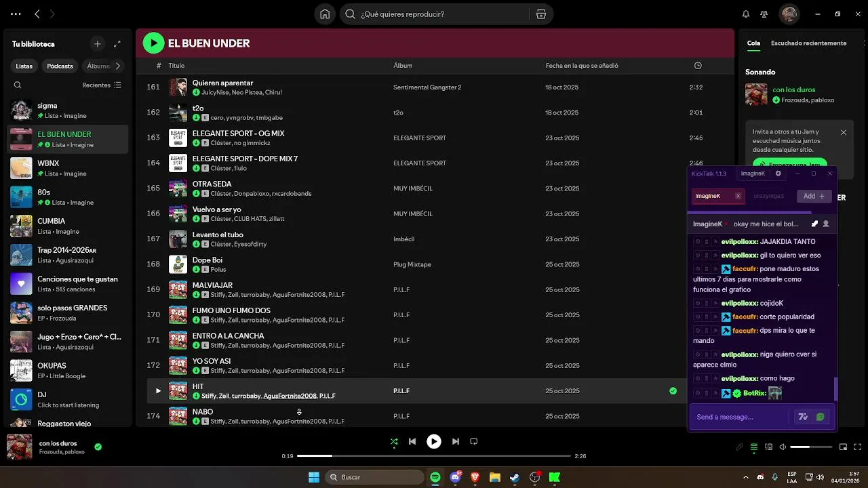Seek in the song progress bar

tap(434, 456)
